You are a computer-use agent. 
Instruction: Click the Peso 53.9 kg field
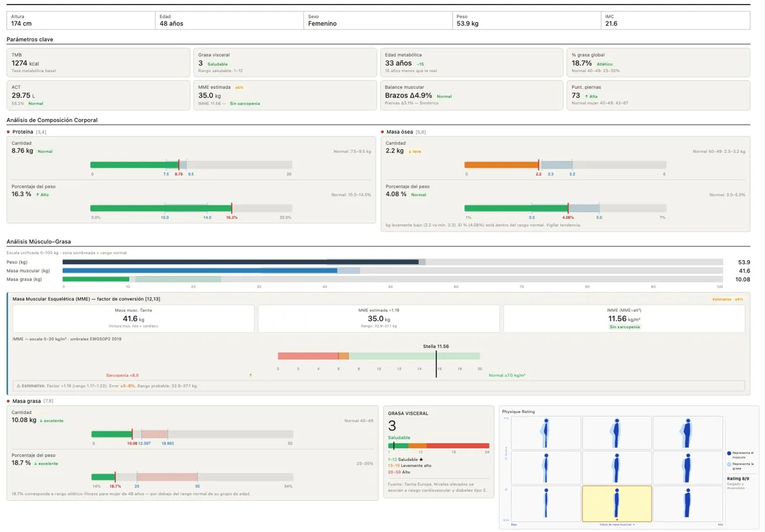(x=527, y=20)
